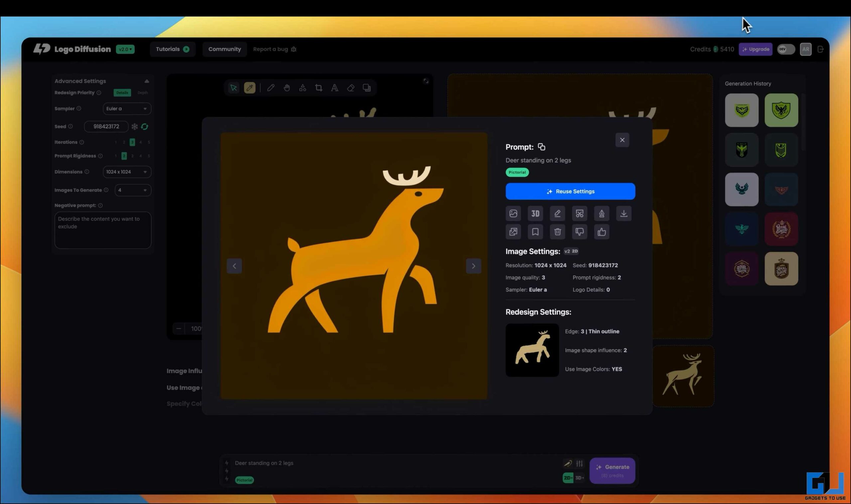Click the redesign source deer thumbnail
This screenshot has height=504, width=851.
tap(532, 350)
